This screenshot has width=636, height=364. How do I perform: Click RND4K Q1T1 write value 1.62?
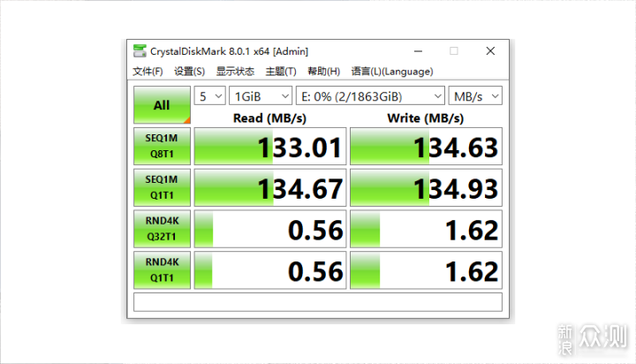pos(426,269)
